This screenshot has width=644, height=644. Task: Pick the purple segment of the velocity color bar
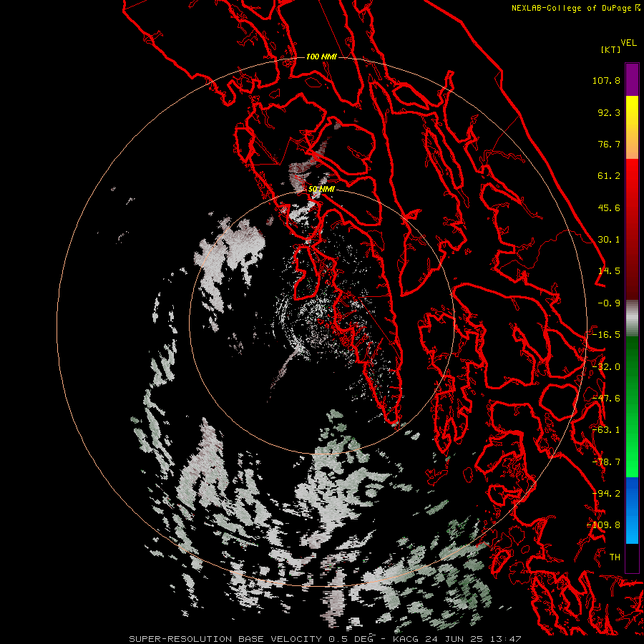(x=632, y=79)
